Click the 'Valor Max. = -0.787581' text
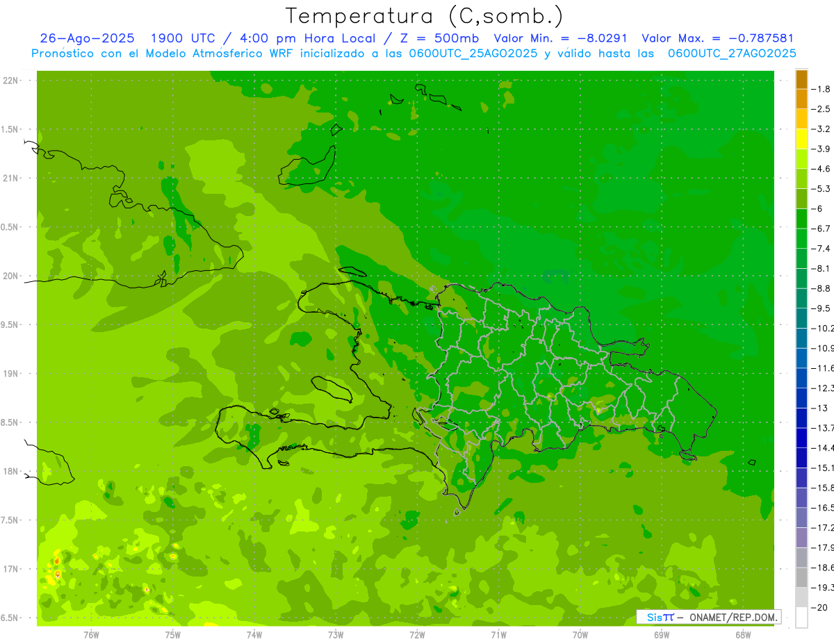 coord(717,38)
